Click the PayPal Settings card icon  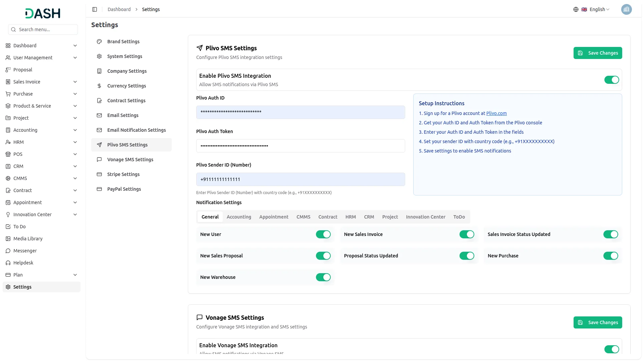(x=99, y=189)
